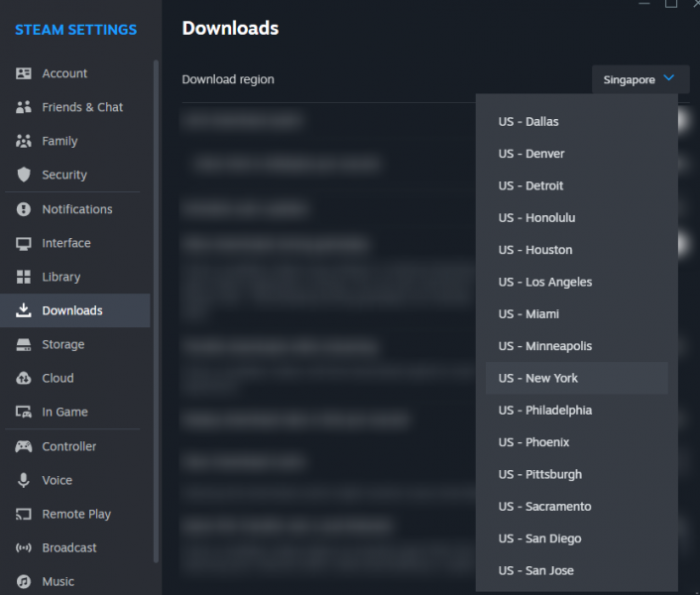Open Broadcast settings label
The width and height of the screenshot is (700, 595).
[x=68, y=547]
